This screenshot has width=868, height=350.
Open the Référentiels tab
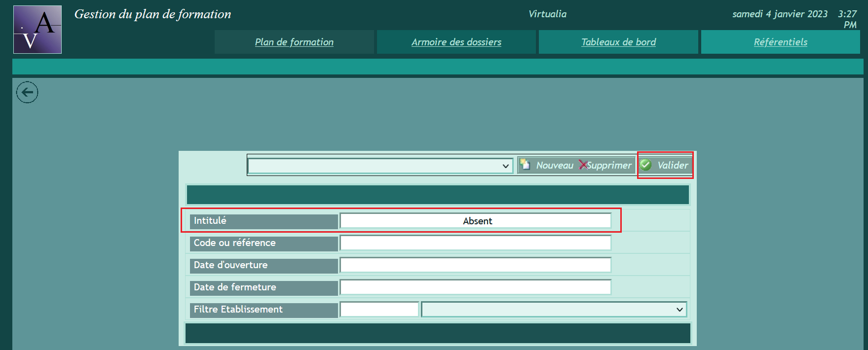(x=780, y=42)
